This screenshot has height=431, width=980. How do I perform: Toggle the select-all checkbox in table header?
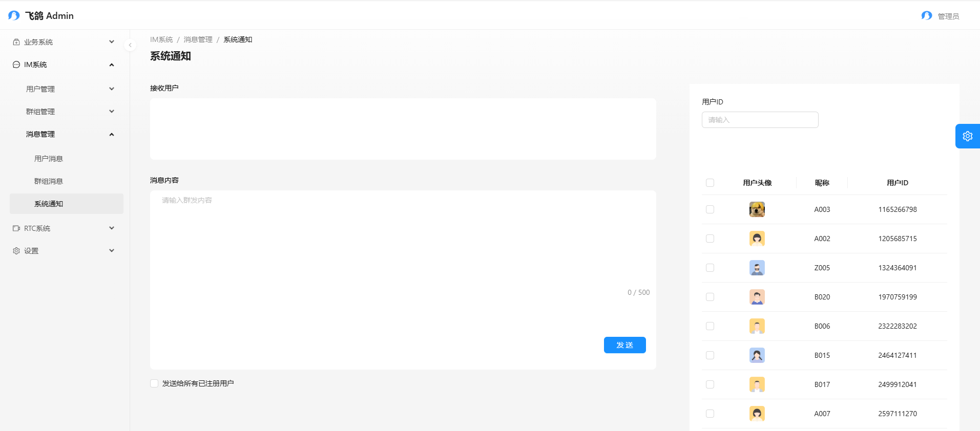tap(710, 183)
